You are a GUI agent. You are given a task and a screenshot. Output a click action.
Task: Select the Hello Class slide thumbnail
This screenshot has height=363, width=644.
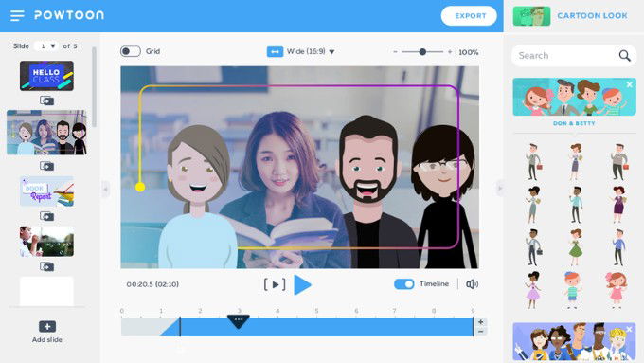pos(46,76)
